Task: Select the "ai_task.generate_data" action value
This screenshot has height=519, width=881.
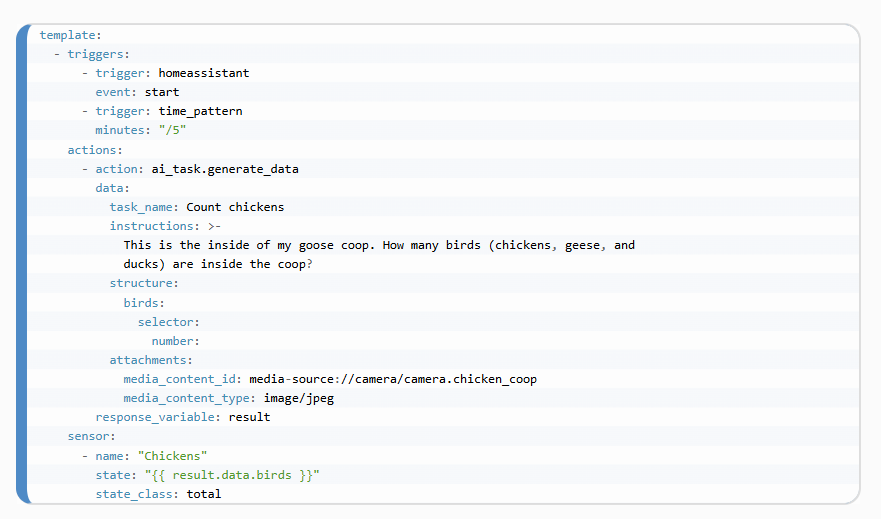Action: click(224, 169)
